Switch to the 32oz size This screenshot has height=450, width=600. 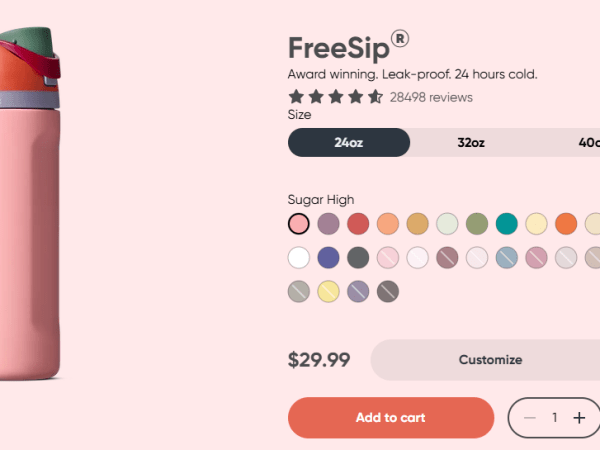[471, 143]
